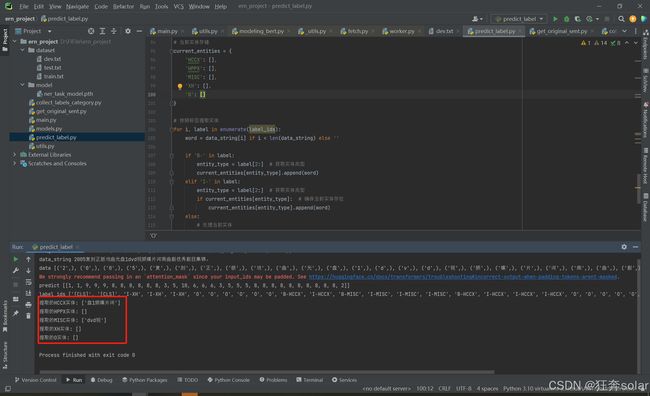Switch to the fetch.py editor tab

(354, 31)
